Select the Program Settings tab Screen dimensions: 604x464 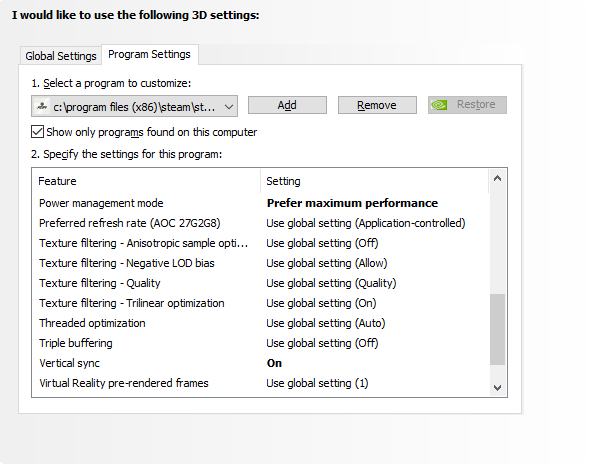pyautogui.click(x=148, y=54)
